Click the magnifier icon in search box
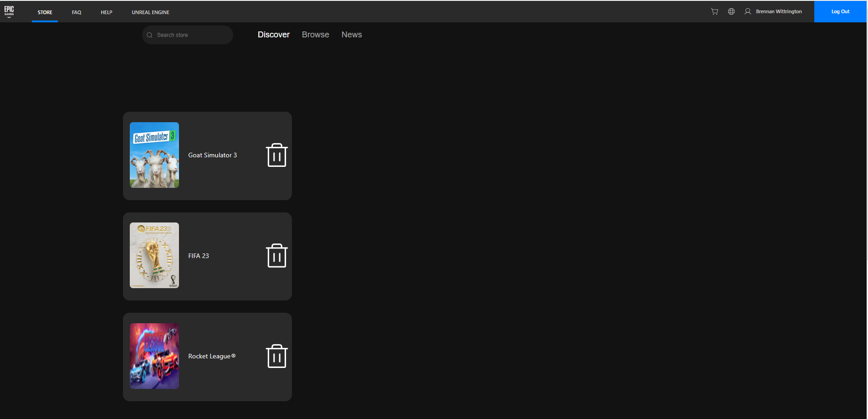The height and width of the screenshot is (419, 868). pyautogui.click(x=149, y=35)
